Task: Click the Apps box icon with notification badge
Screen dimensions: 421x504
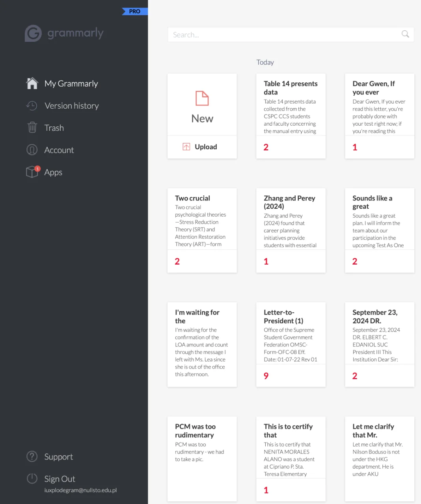Action: (33, 172)
